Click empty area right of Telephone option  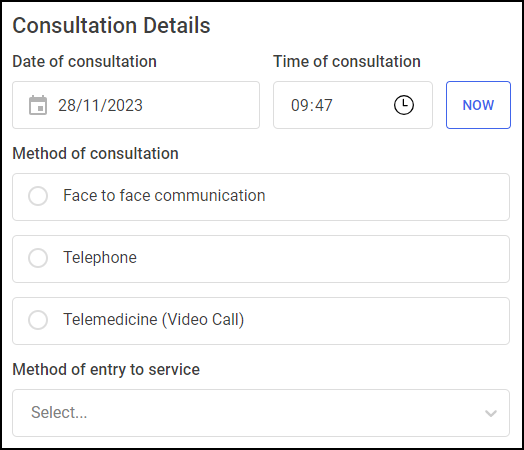pyautogui.click(x=321, y=259)
